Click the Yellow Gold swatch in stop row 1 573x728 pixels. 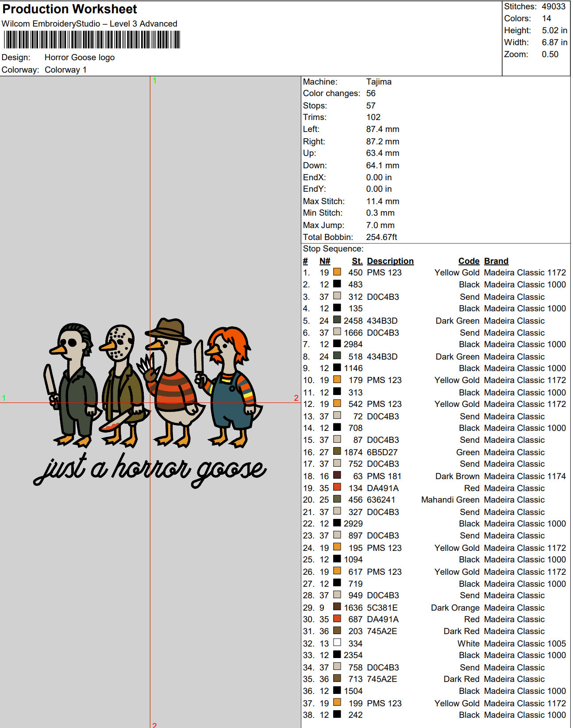click(x=337, y=272)
